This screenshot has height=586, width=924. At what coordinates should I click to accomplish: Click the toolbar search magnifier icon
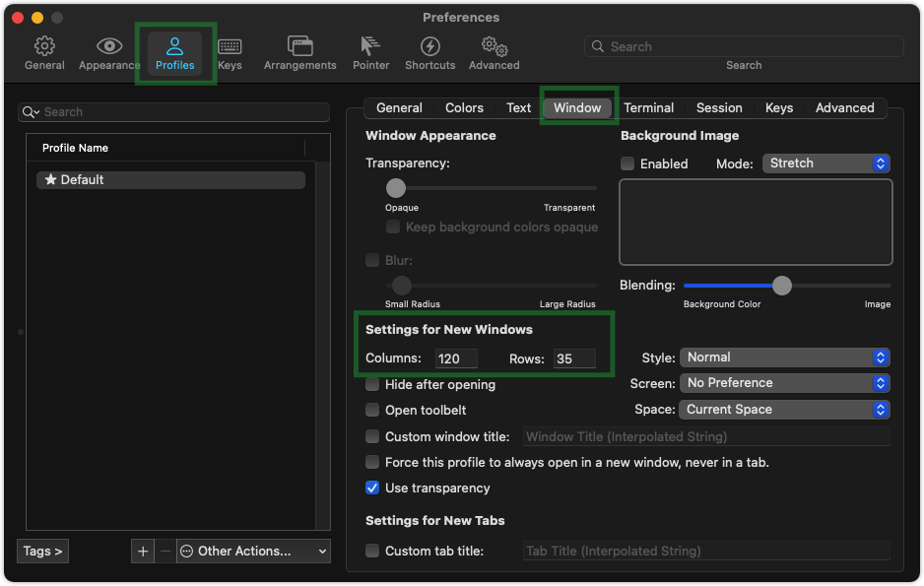point(598,46)
